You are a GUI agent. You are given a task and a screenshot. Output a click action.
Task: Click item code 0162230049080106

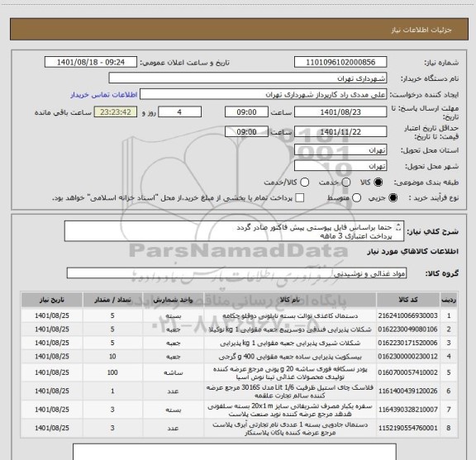[x=407, y=330]
